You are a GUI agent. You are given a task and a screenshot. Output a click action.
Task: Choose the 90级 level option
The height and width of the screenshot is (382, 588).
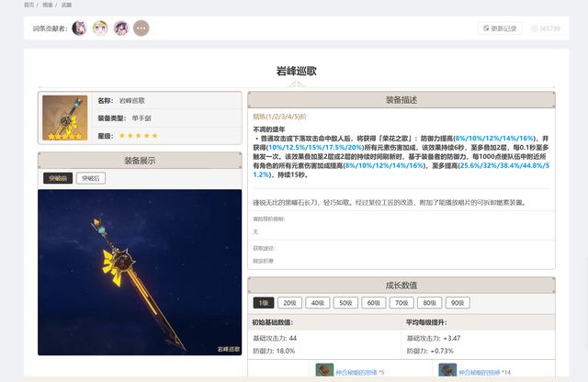[456, 302]
